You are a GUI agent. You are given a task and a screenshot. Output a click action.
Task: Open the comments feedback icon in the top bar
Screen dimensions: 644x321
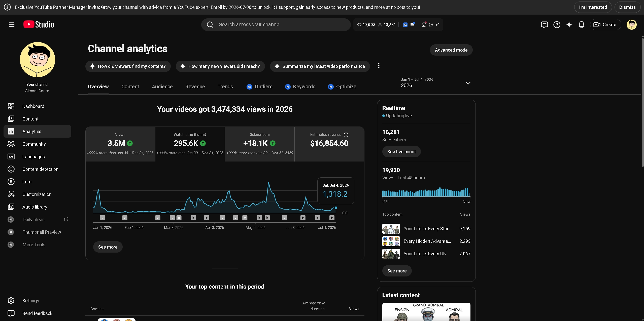point(544,25)
